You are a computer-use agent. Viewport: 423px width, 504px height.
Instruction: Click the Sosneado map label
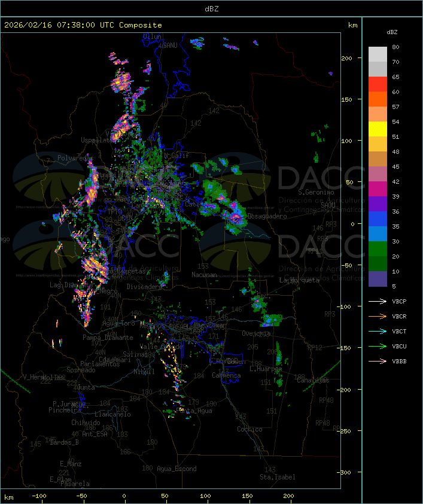tap(81, 370)
